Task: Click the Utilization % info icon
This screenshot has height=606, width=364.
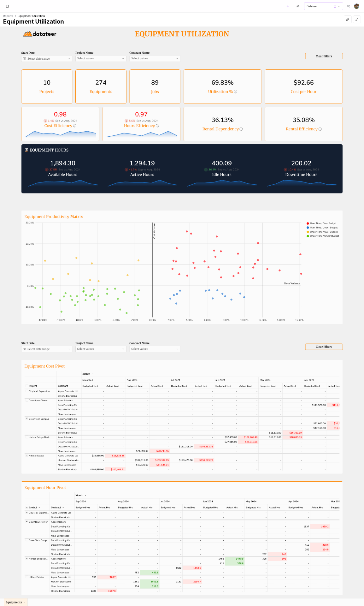Action: (236, 92)
